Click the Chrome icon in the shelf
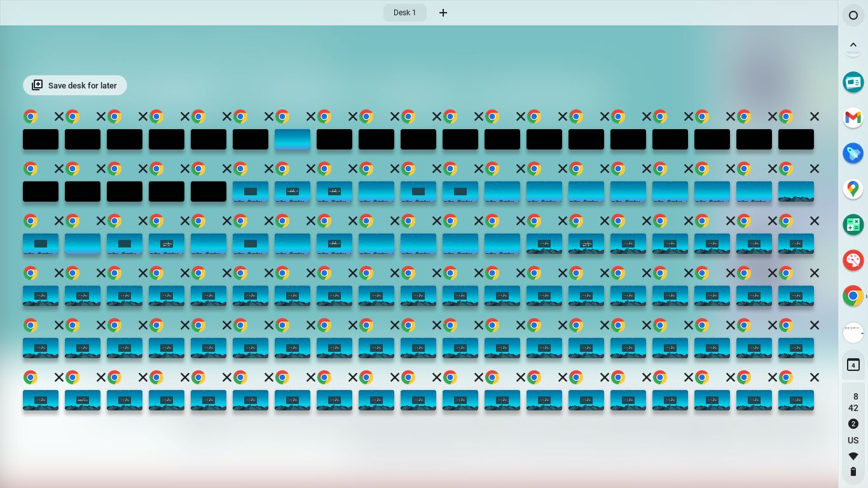The height and width of the screenshot is (488, 868). coord(853,296)
